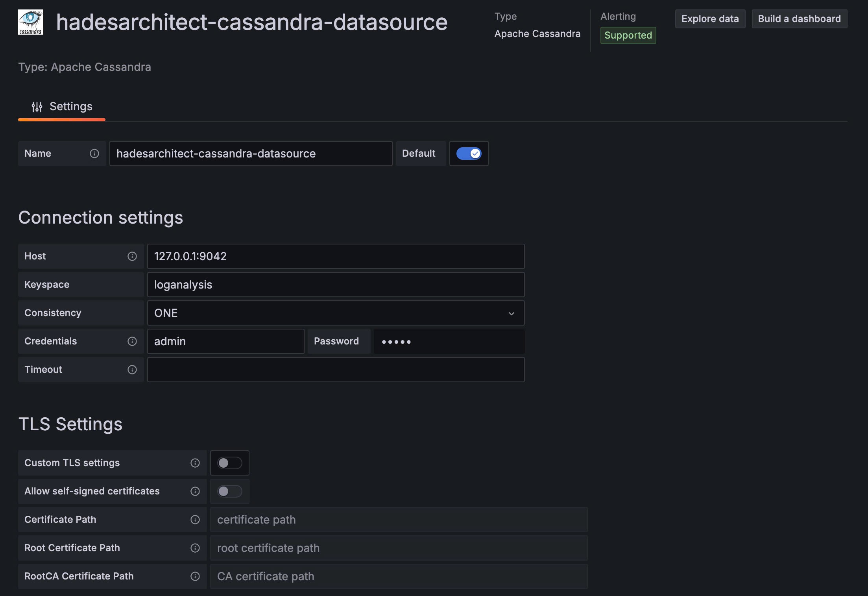This screenshot has width=868, height=596.
Task: Click info icon for Custom TLS settings
Action: point(195,463)
